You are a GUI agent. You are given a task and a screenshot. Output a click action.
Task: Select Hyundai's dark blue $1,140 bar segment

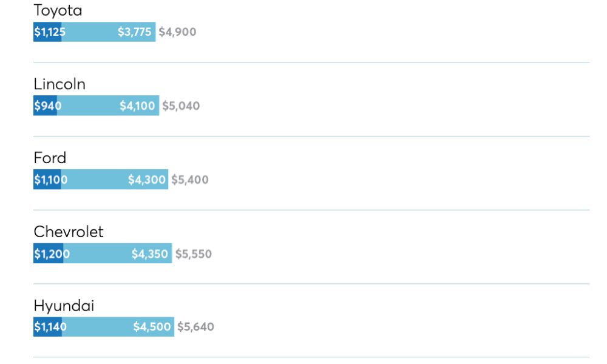point(47,327)
